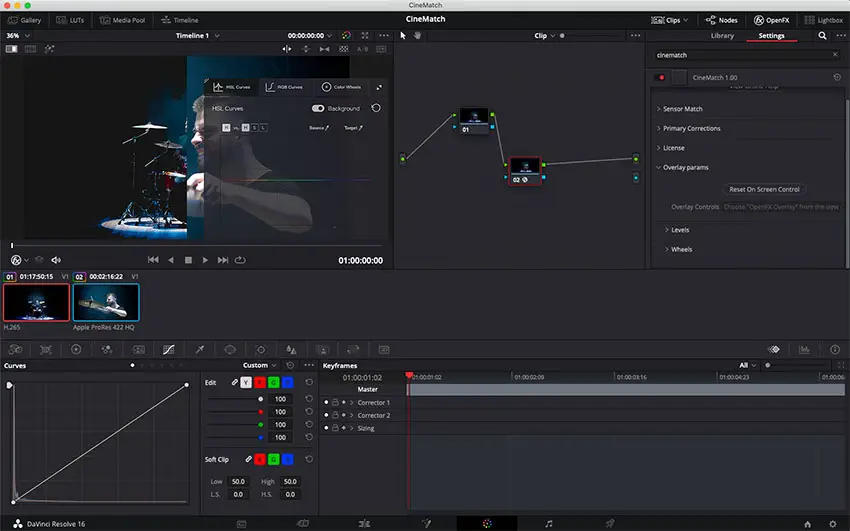Viewport: 850px width, 531px height.
Task: Pick the Source eyedropper
Action: click(319, 128)
